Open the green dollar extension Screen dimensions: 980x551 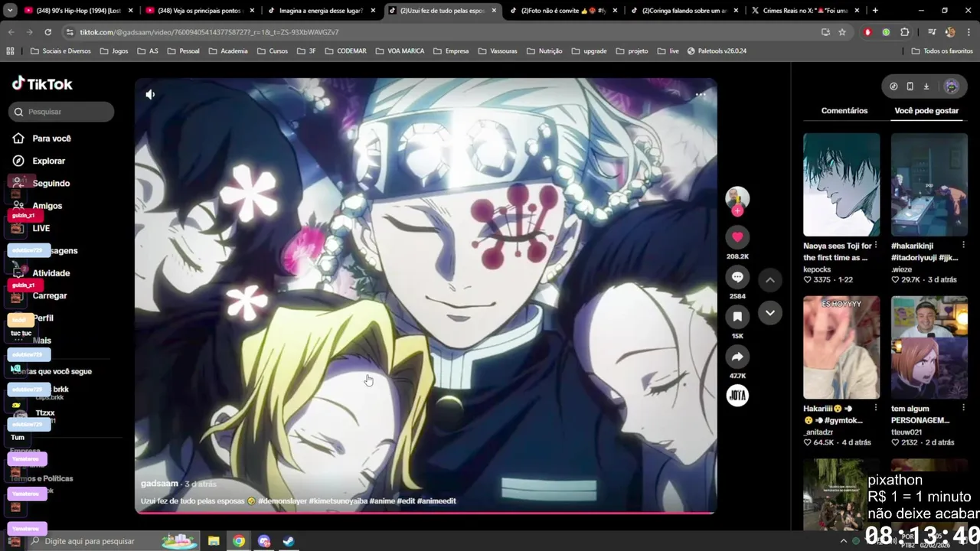pos(886,32)
